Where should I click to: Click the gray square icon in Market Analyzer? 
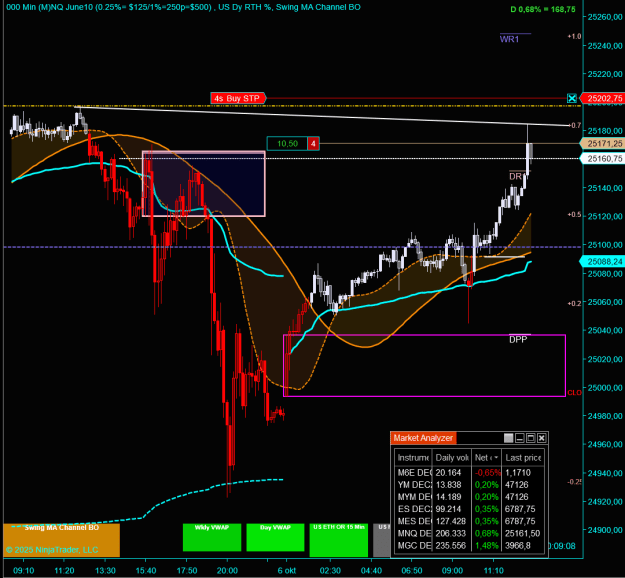(508, 438)
